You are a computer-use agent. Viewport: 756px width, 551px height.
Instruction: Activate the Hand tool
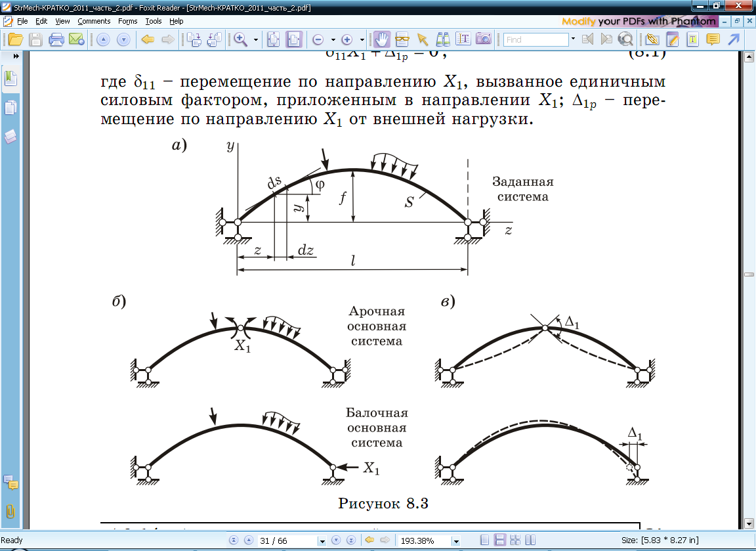coord(382,39)
